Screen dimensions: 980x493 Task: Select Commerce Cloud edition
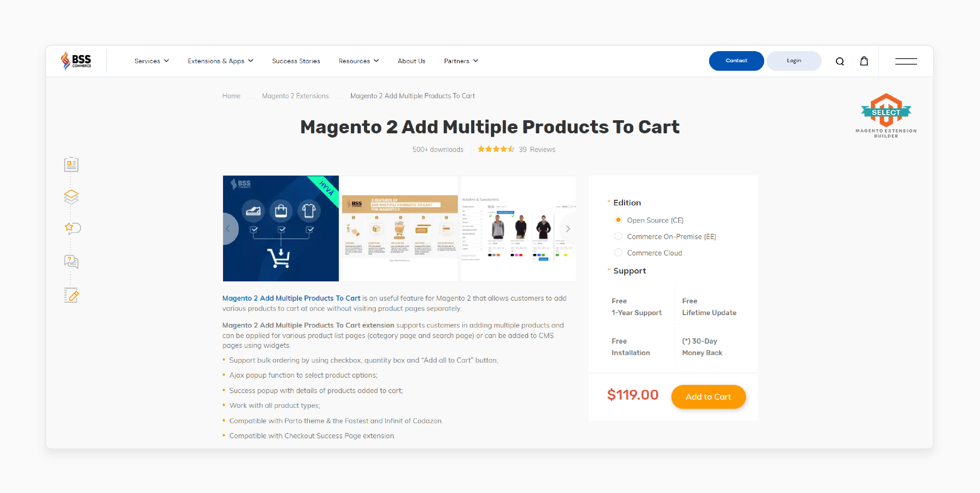pyautogui.click(x=619, y=253)
